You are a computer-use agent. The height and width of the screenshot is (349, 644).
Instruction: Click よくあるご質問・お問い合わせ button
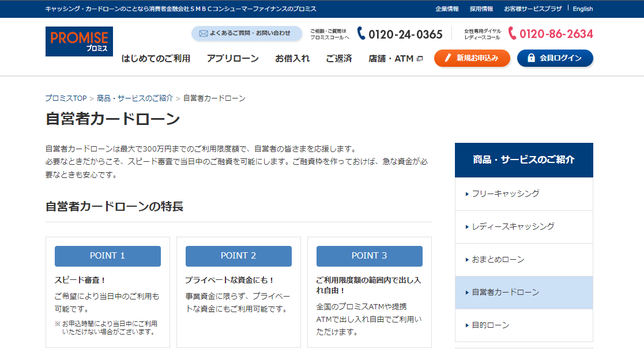(246, 33)
